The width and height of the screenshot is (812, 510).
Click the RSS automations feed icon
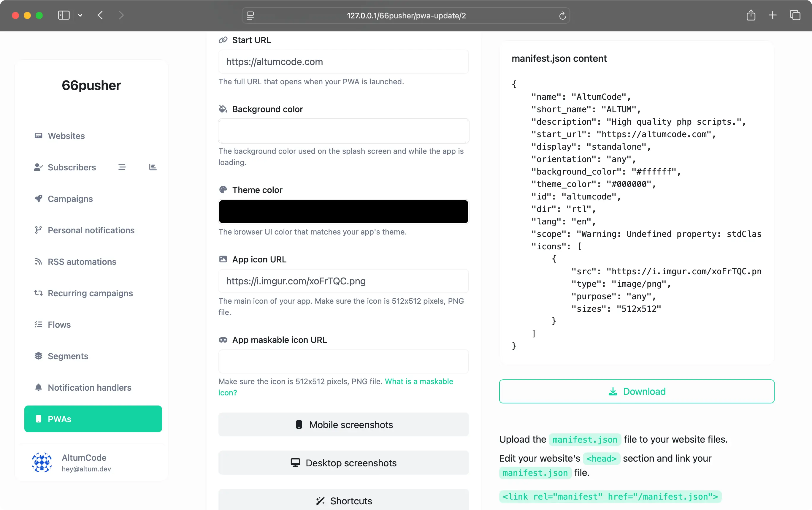pos(39,262)
